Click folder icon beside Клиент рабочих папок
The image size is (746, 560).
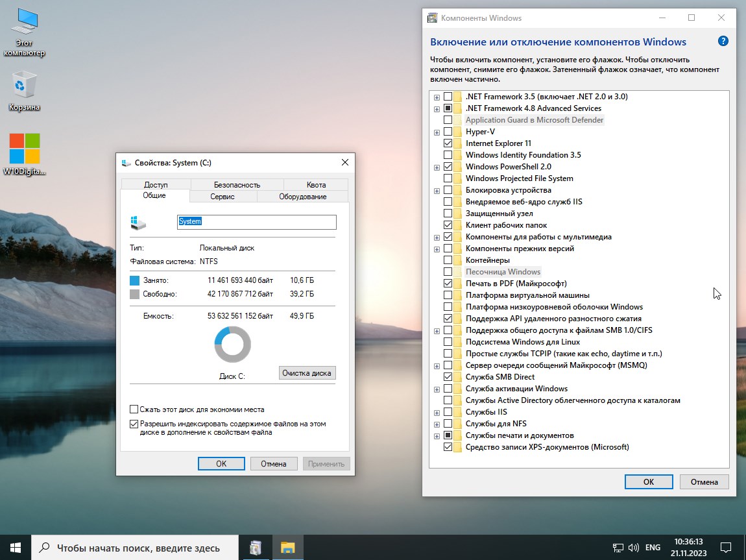pyautogui.click(x=458, y=225)
